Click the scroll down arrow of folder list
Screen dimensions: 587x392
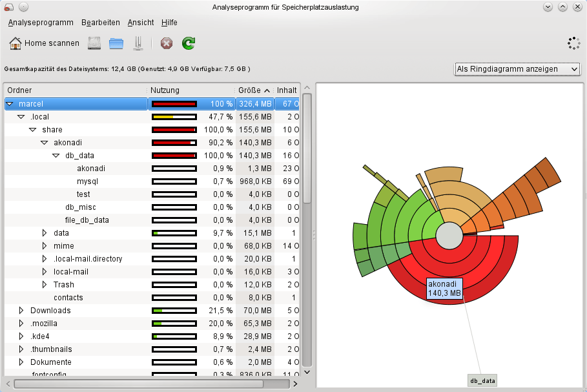pos(307,372)
